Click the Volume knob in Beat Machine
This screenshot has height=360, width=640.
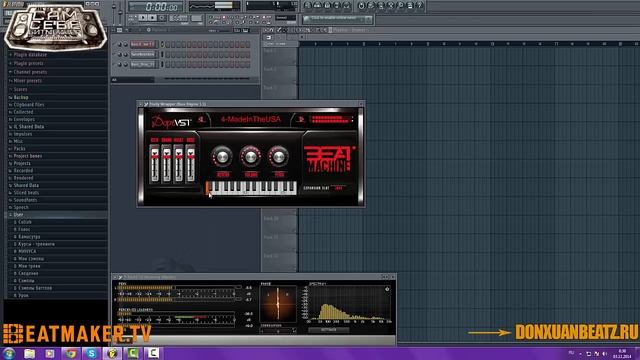(x=250, y=157)
